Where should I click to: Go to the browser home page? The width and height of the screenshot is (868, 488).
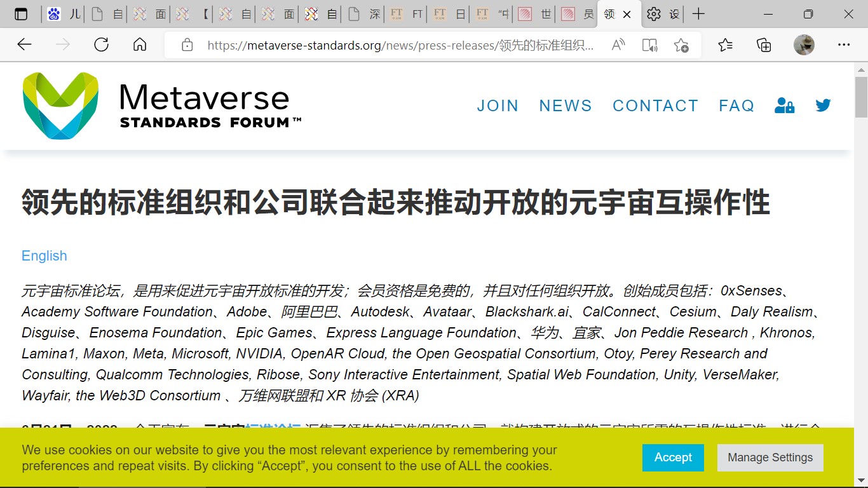click(x=140, y=44)
